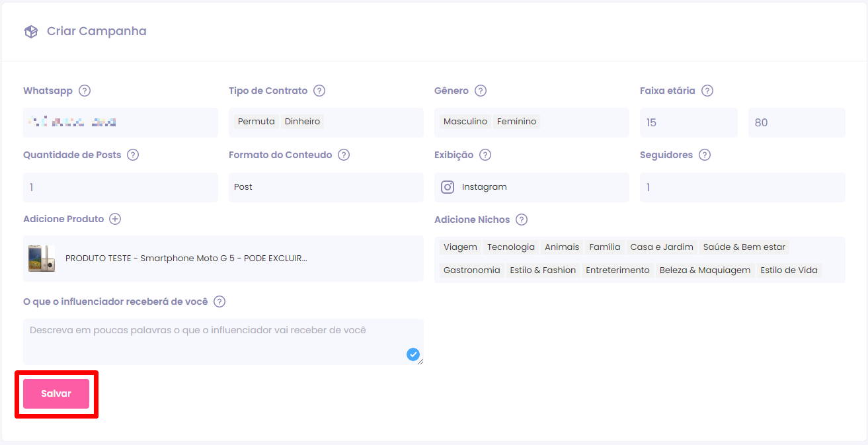Click the Whatsapp number input field
The height and width of the screenshot is (445, 868).
(120, 122)
